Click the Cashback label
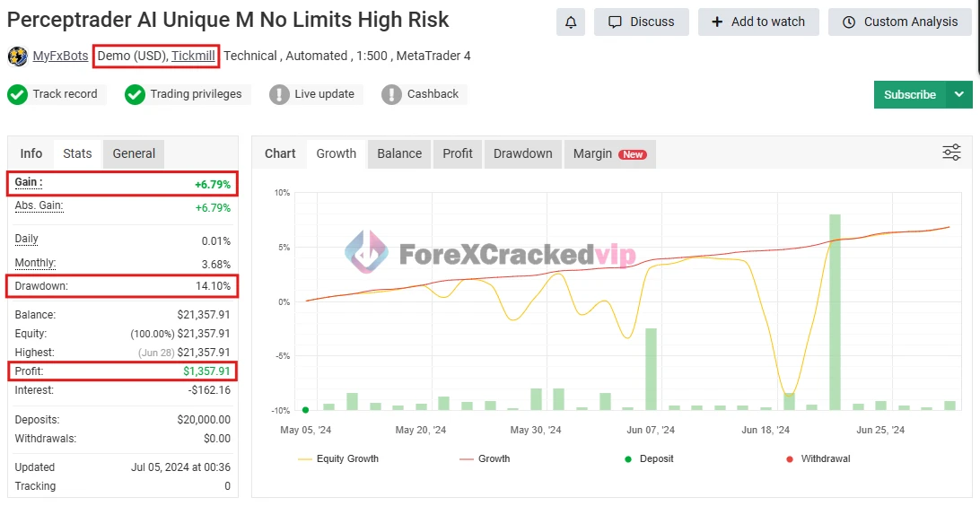 coord(433,94)
